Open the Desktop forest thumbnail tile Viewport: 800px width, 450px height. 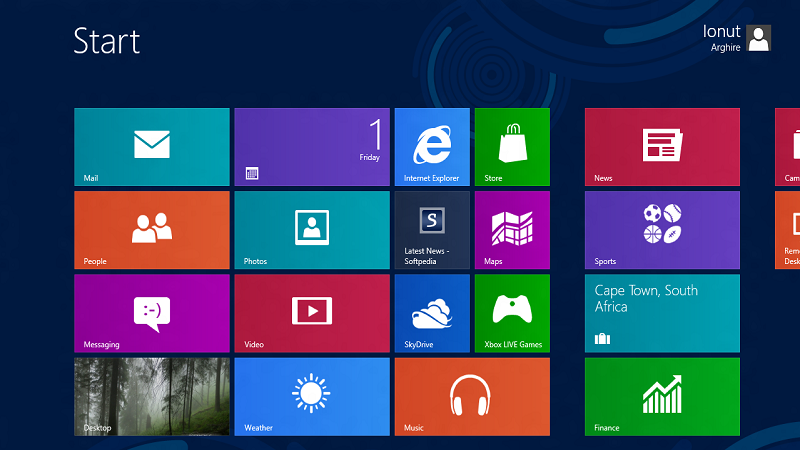pos(151,396)
